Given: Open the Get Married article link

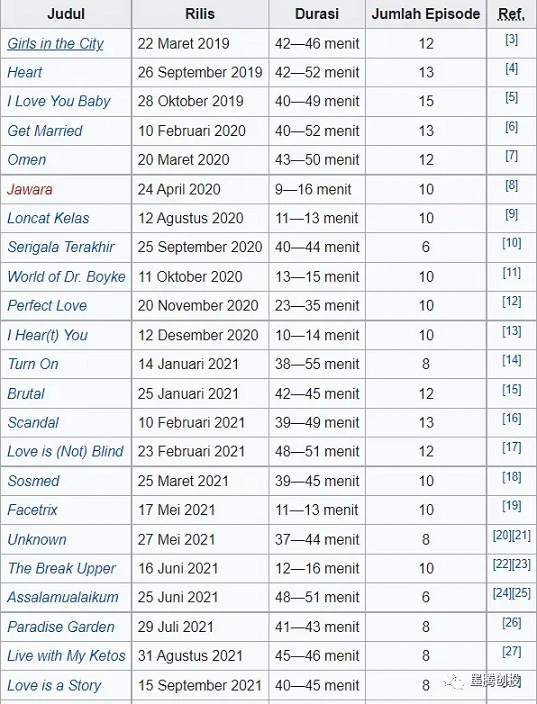Looking at the screenshot, I should [x=45, y=131].
